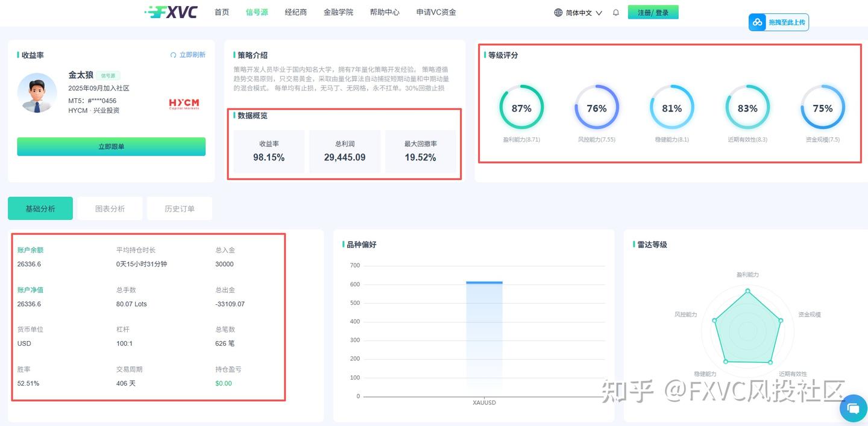Image resolution: width=868 pixels, height=426 pixels.
Task: Switch to the 图表分析 tab
Action: click(110, 208)
